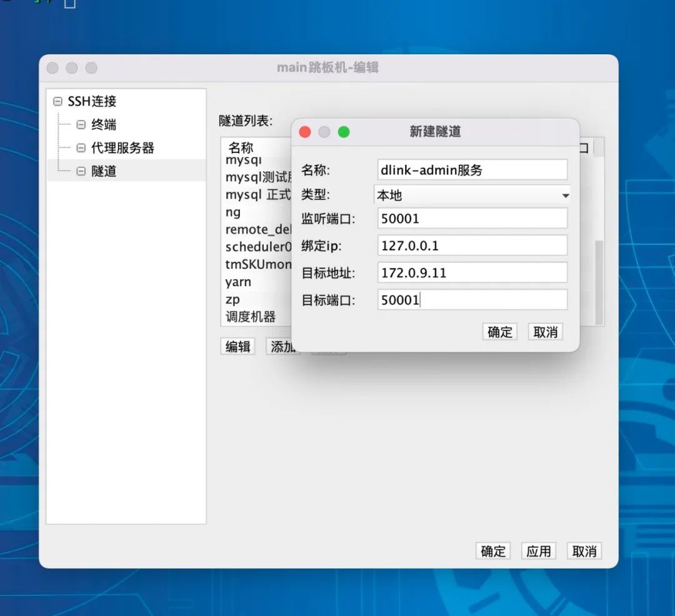This screenshot has width=675, height=616.
Task: Select the mysql测试 row in tunnel list
Action: point(257,177)
